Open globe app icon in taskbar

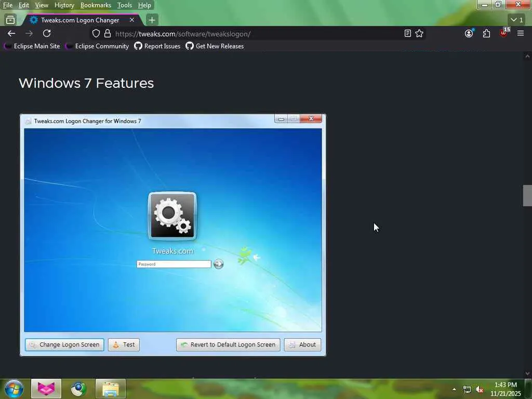(x=78, y=389)
